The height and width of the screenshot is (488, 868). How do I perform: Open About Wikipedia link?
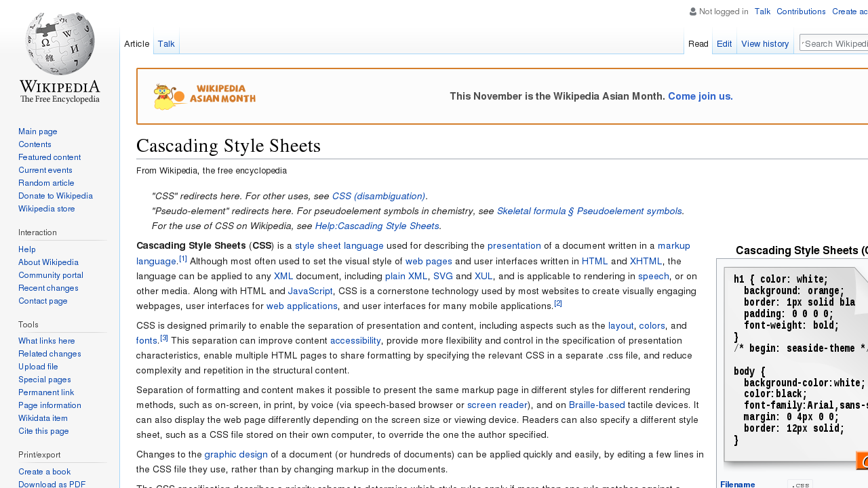point(48,262)
